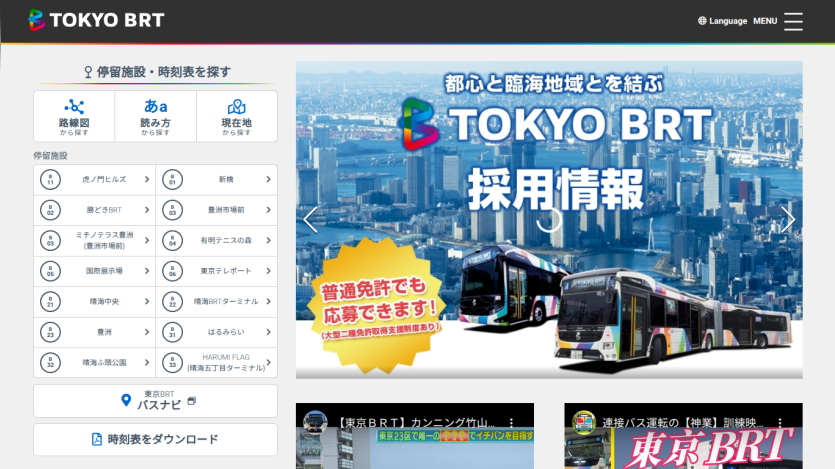This screenshot has height=469, width=835.
Task: Open the 採用情報 recruitment banner
Action: (x=549, y=220)
